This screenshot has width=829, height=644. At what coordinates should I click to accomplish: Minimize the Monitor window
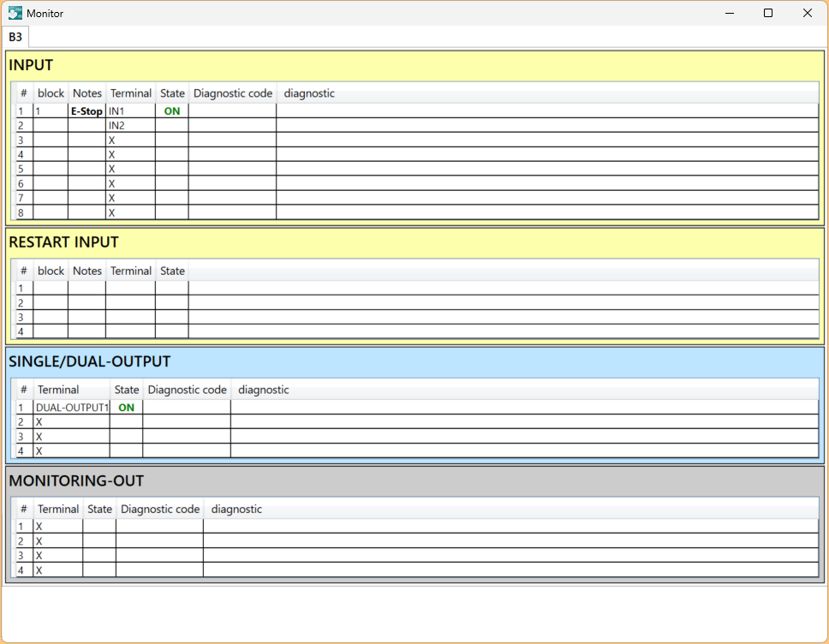tap(730, 13)
